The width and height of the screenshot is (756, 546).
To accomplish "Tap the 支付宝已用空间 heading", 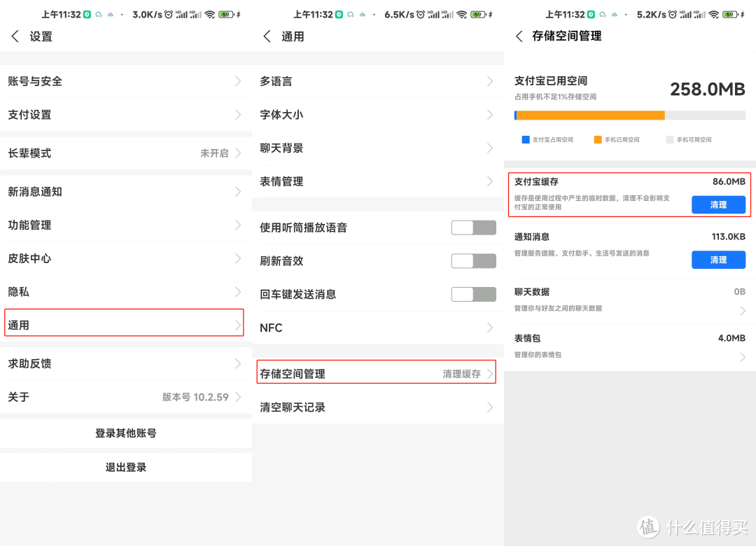I will 551,80.
